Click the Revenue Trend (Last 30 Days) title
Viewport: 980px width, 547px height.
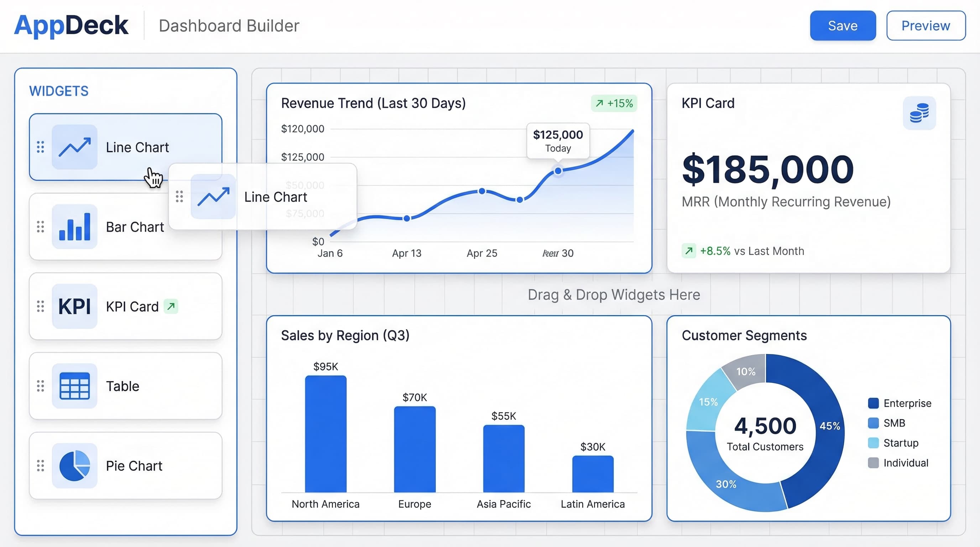(374, 104)
